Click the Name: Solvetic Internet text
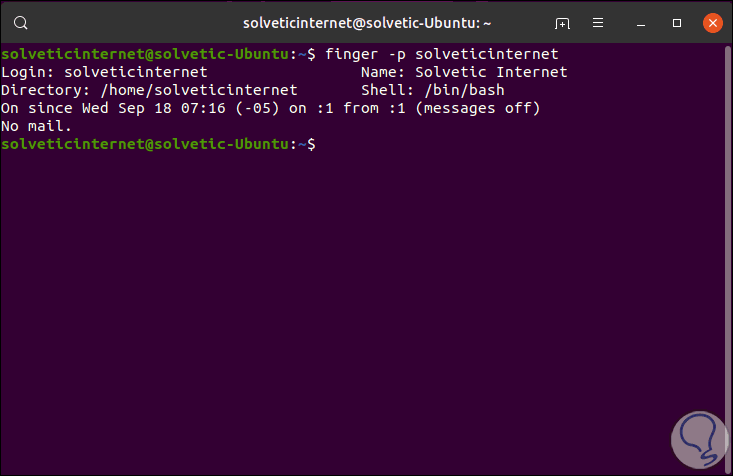Viewport: 733px width, 476px height. click(463, 72)
